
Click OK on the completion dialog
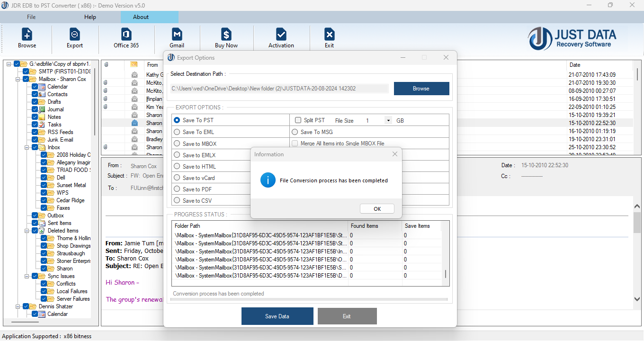[376, 208]
